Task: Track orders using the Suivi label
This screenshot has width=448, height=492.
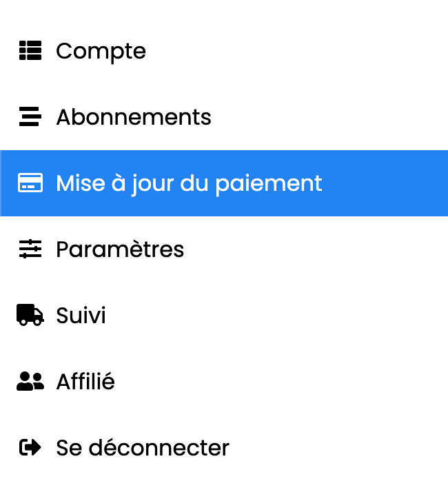Action: (x=81, y=315)
